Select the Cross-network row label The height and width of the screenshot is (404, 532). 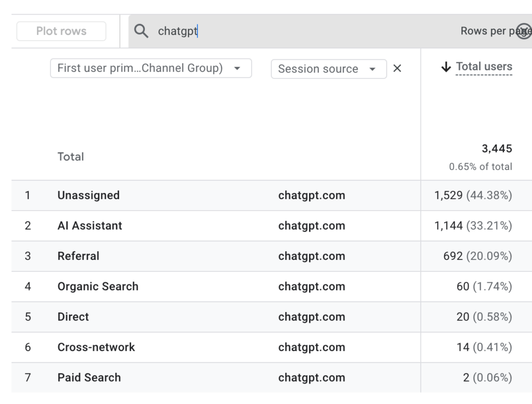(x=96, y=347)
